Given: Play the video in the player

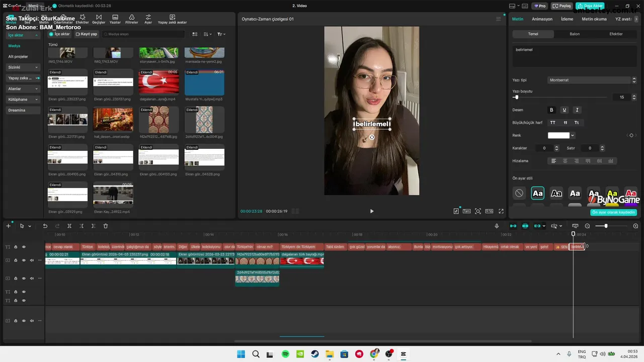Looking at the screenshot, I should [x=372, y=211].
